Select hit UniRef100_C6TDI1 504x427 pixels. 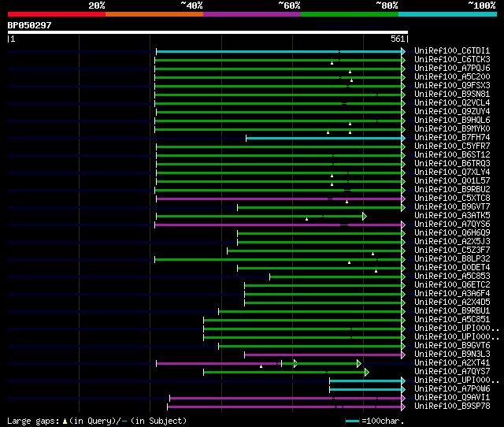(x=452, y=50)
